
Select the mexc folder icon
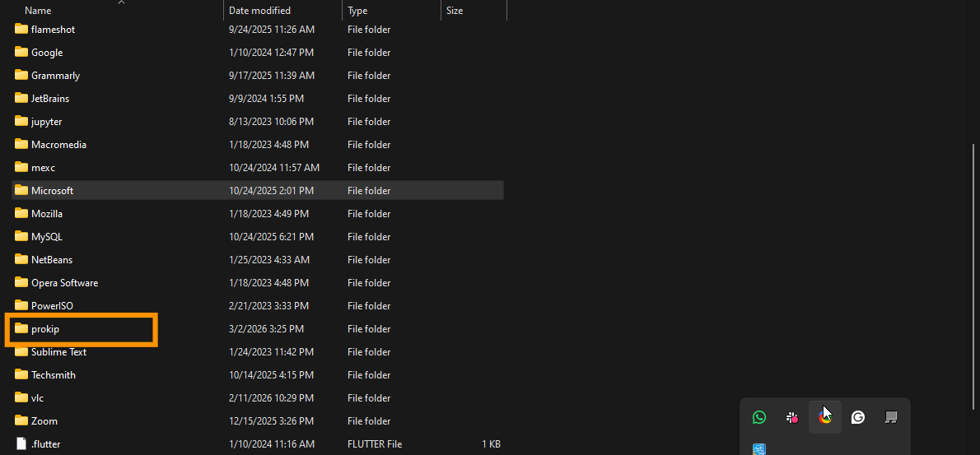[22, 168]
